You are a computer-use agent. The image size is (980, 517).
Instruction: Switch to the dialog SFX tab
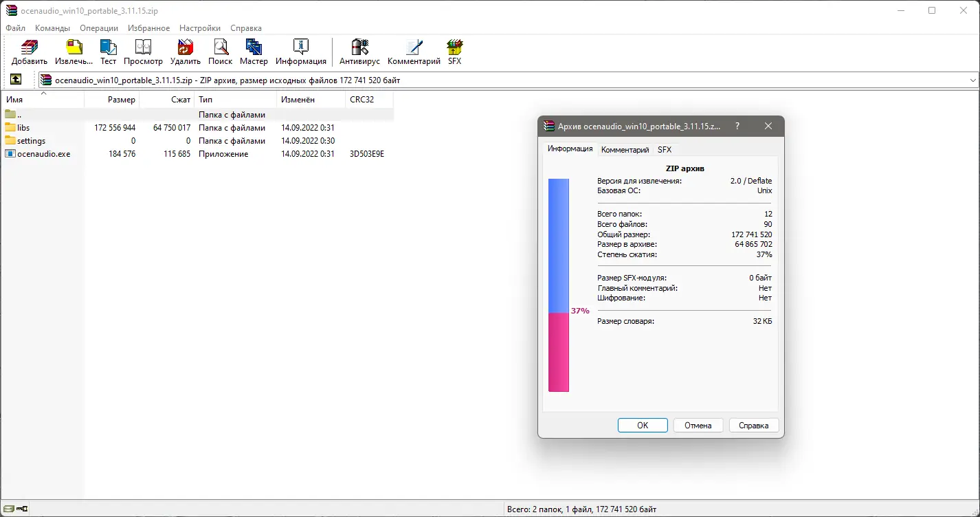pyautogui.click(x=665, y=149)
